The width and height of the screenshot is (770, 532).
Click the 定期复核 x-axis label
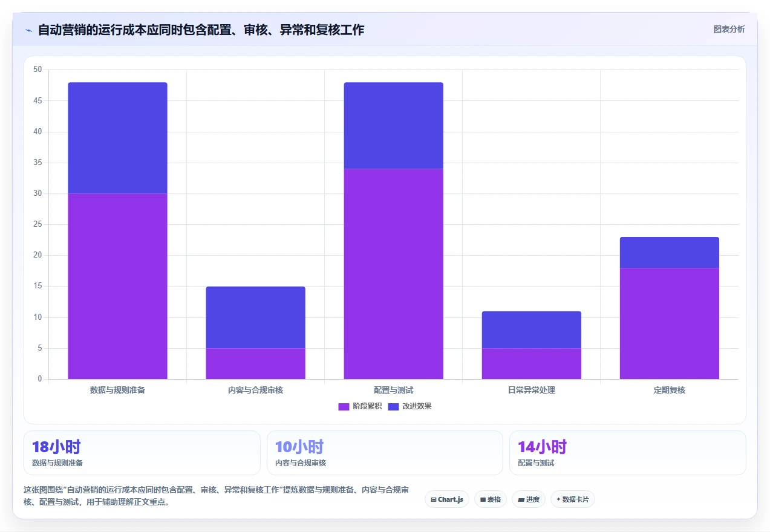[x=669, y=391]
